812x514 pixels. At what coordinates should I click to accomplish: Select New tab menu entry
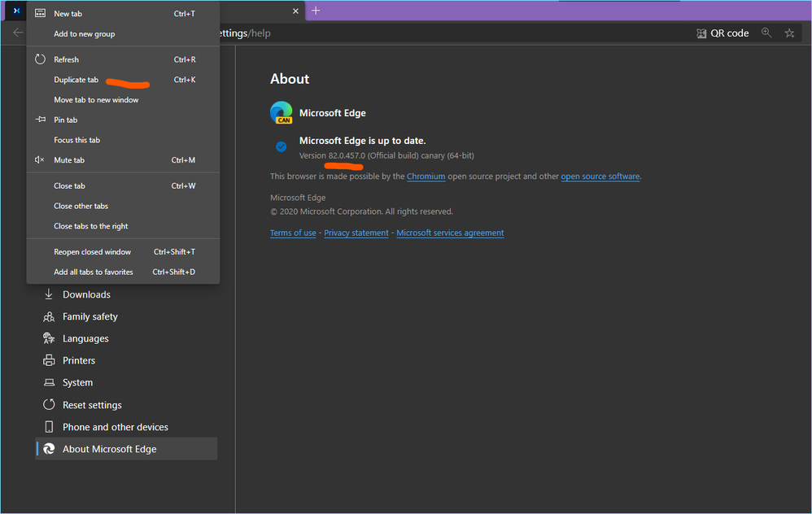coord(123,14)
